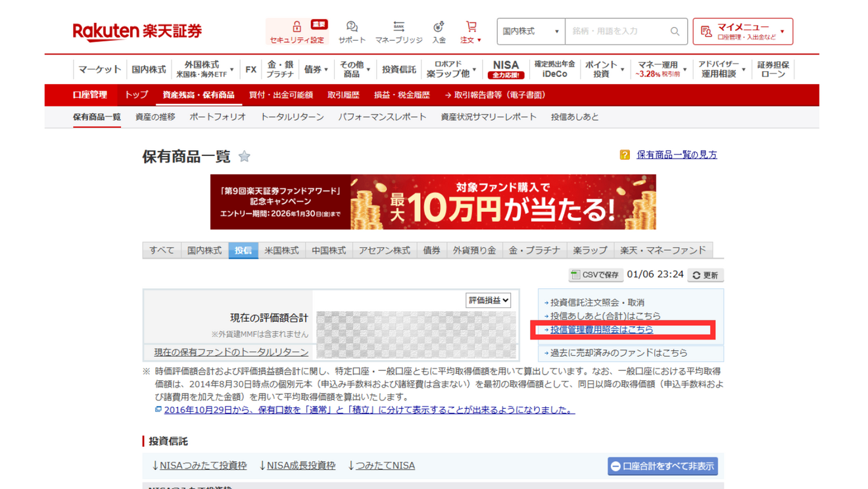This screenshot has height=489, width=868.
Task: Expand the ポイント投資 menu
Action: coord(604,69)
